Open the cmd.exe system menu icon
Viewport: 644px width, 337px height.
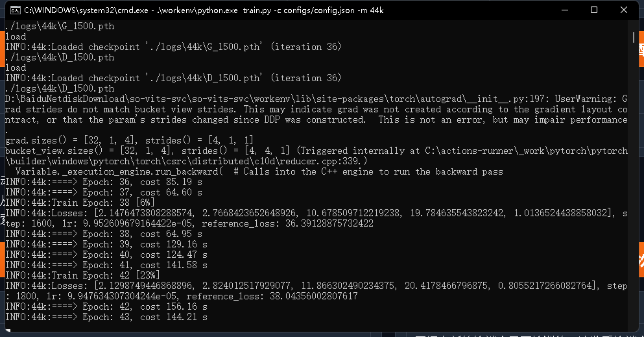pyautogui.click(x=15, y=10)
